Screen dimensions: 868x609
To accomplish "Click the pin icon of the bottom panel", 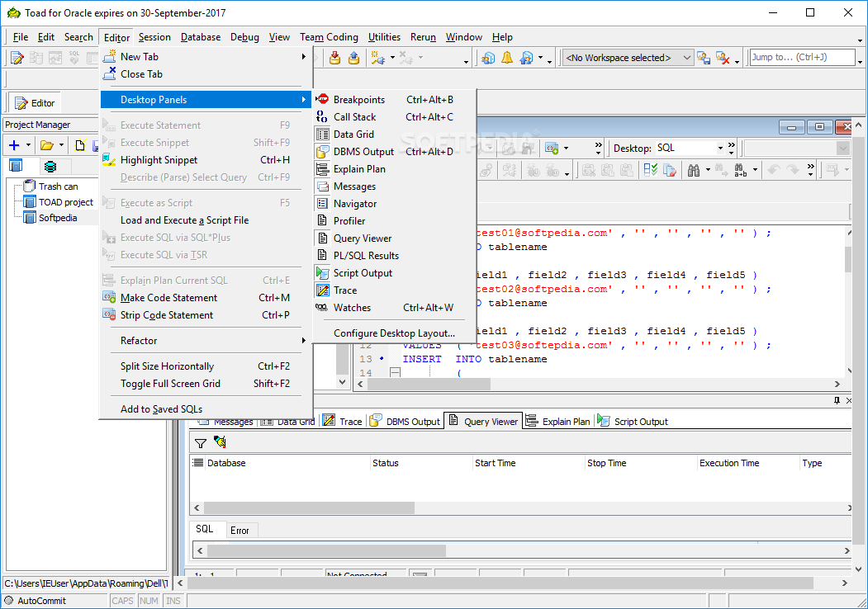I will click(x=837, y=400).
